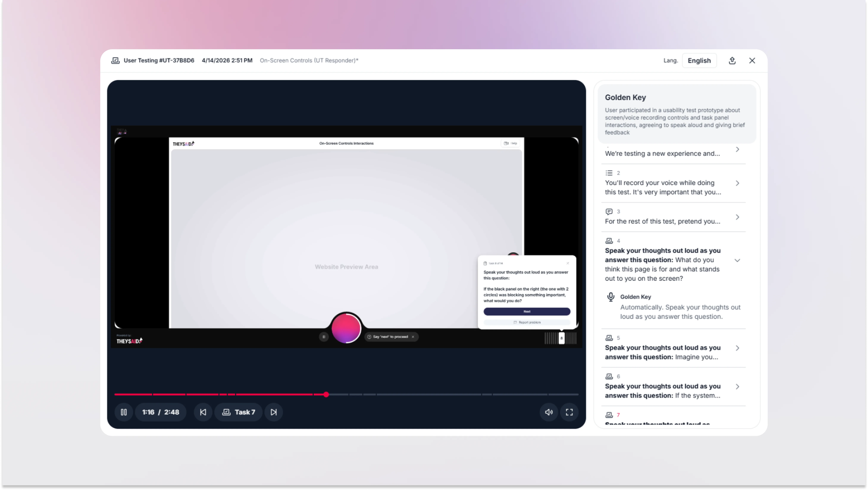Mute the video with the speaker icon
Viewport: 868px width, 490px height.
(549, 412)
